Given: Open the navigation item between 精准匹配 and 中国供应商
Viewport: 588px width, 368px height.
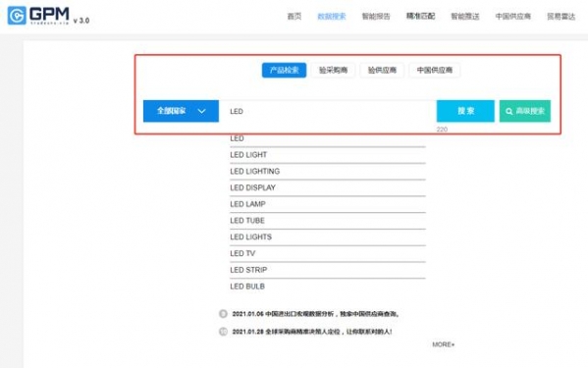Looking at the screenshot, I should (x=465, y=16).
